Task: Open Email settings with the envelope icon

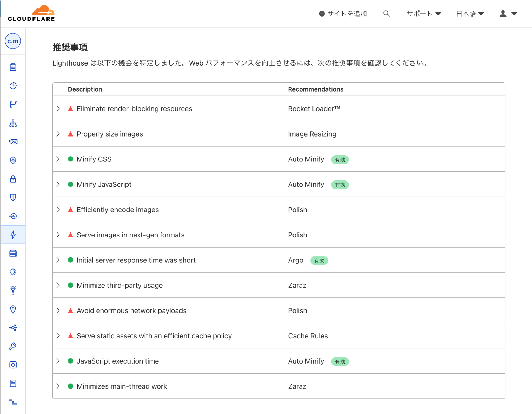Action: (13, 142)
